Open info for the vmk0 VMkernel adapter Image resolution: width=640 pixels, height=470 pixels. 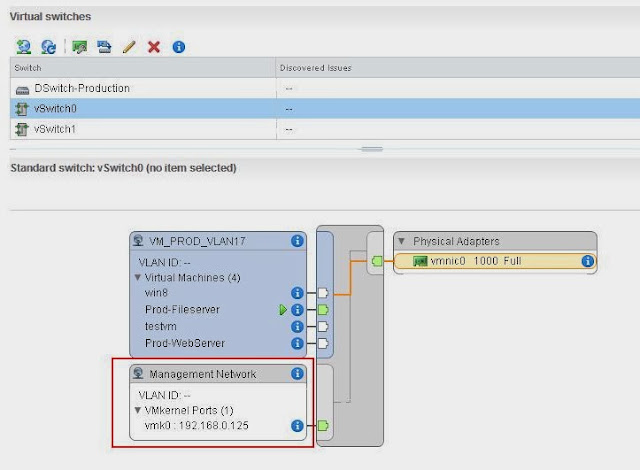point(297,426)
